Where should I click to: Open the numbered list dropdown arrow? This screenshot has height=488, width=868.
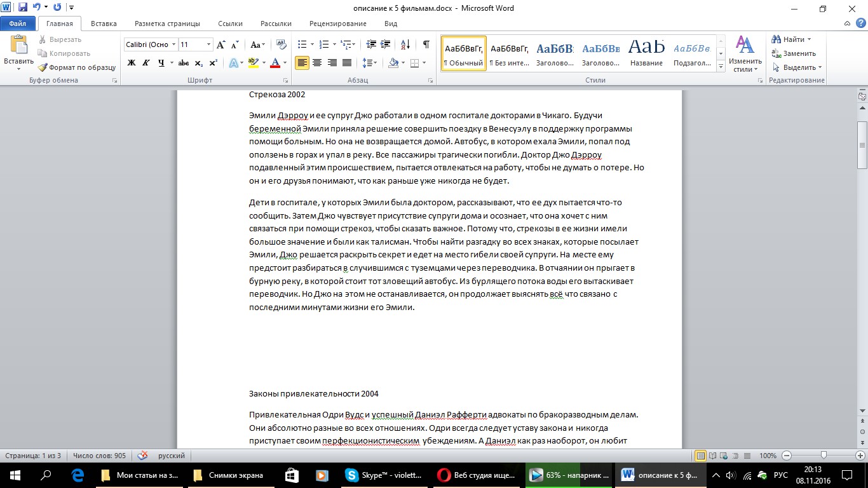tap(334, 44)
